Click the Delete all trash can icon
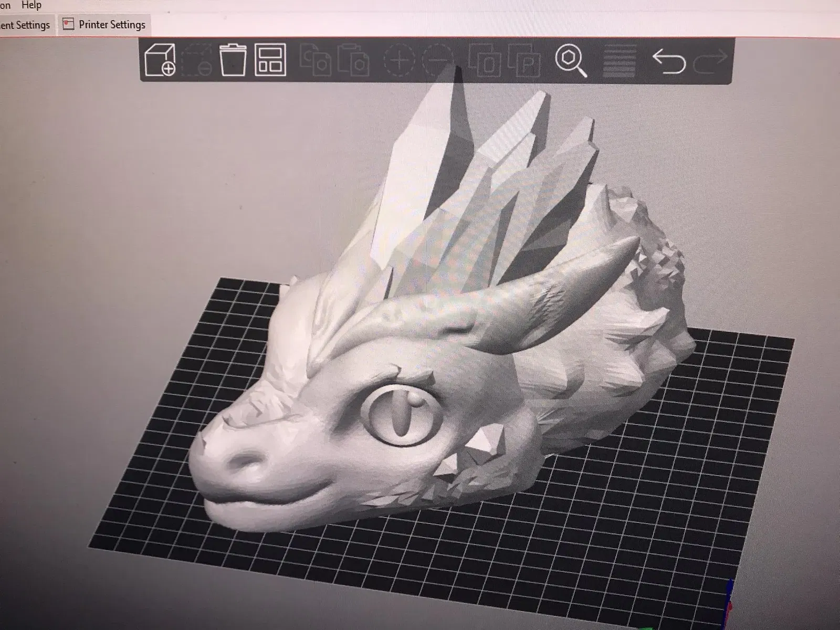Viewport: 840px width, 630px height. (233, 60)
